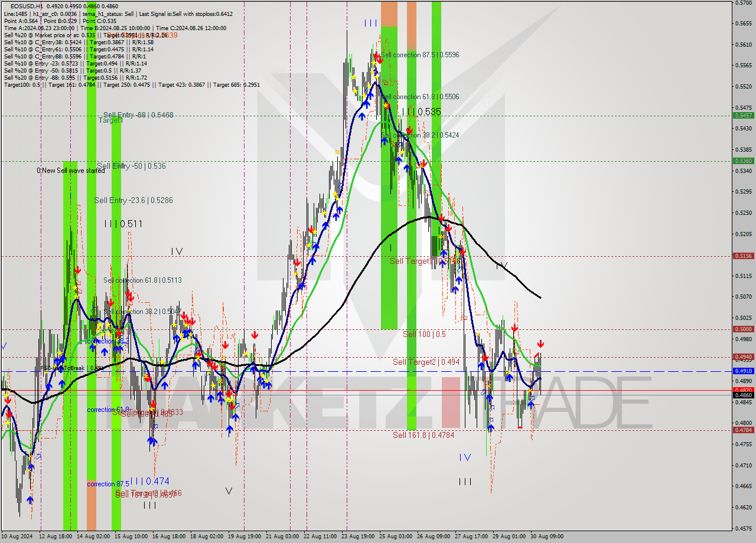Click the '15 Aug 10:00' time label
The width and height of the screenshot is (756, 543).
click(x=131, y=537)
